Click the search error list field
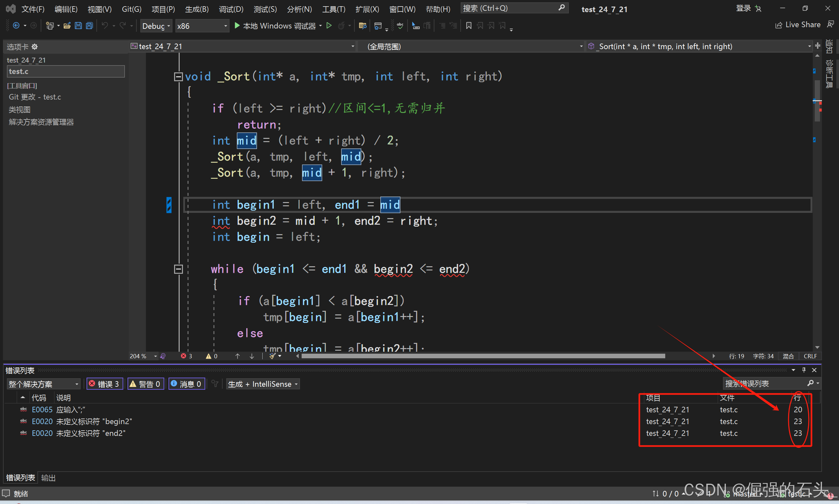The width and height of the screenshot is (839, 504). (x=765, y=383)
